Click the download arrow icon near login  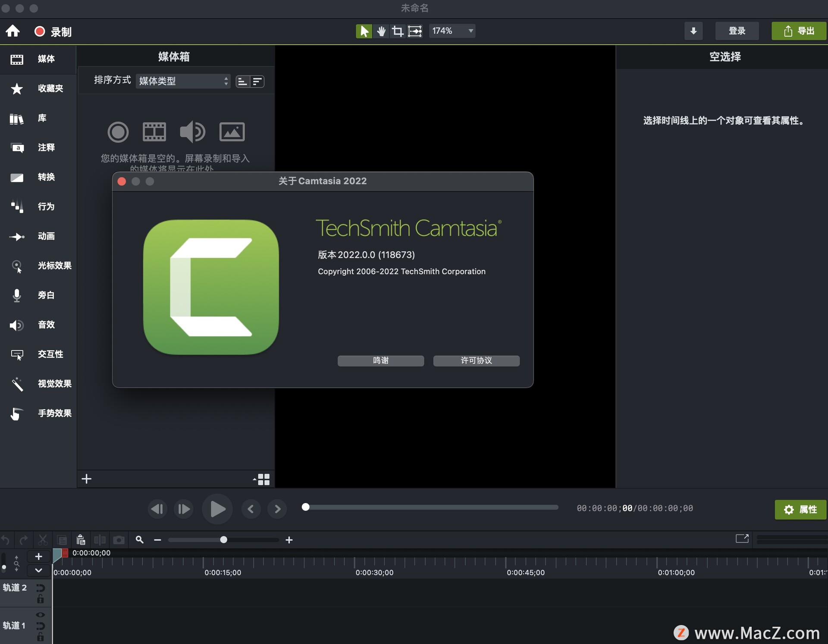[x=693, y=31]
